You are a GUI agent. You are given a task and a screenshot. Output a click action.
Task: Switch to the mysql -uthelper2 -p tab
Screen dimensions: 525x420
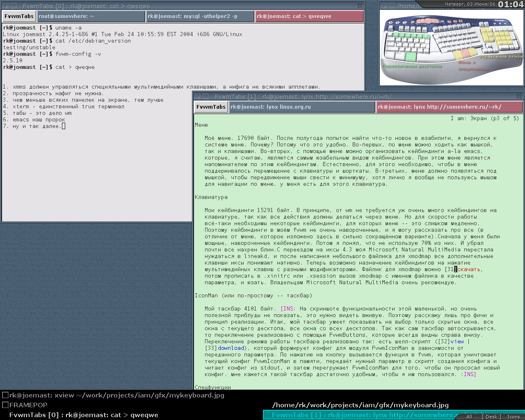(x=200, y=16)
